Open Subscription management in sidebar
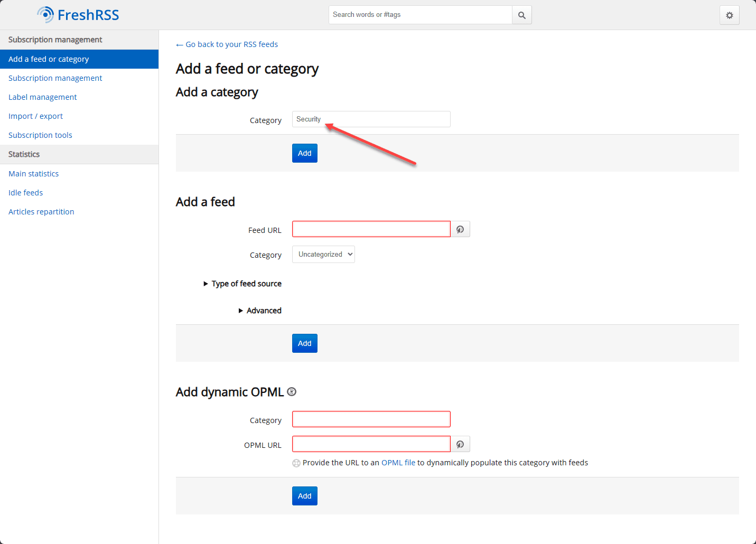The width and height of the screenshot is (756, 544). click(55, 78)
